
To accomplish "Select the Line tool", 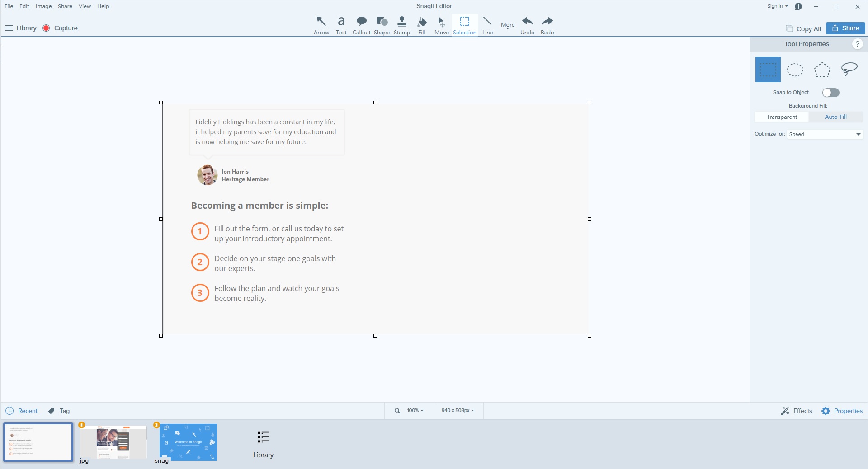I will [487, 25].
